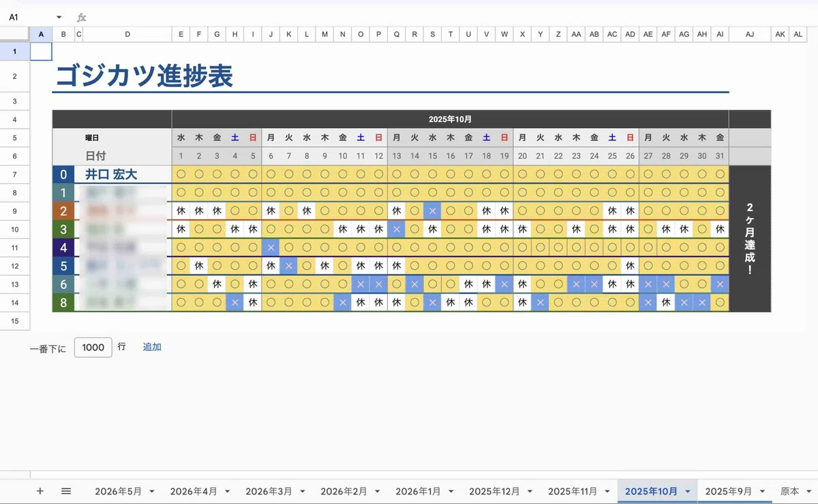Switch to the 2026年5月 sheet tab
This screenshot has width=818, height=504.
coord(119,491)
